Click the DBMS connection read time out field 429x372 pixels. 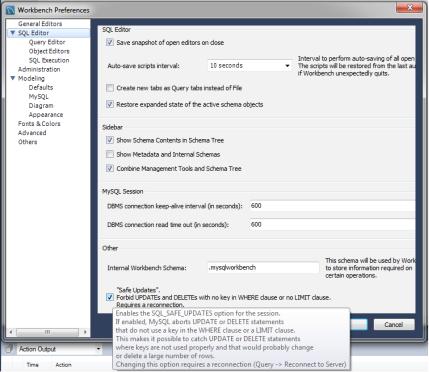pos(332,225)
